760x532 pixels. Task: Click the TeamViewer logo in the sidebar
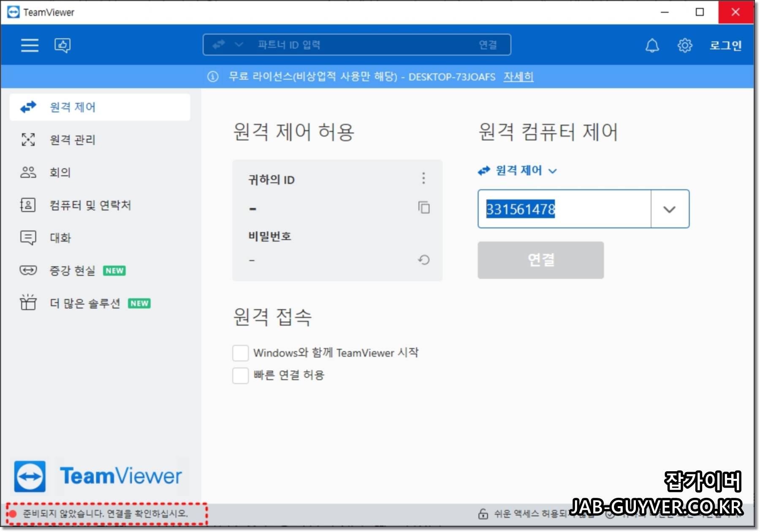98,476
